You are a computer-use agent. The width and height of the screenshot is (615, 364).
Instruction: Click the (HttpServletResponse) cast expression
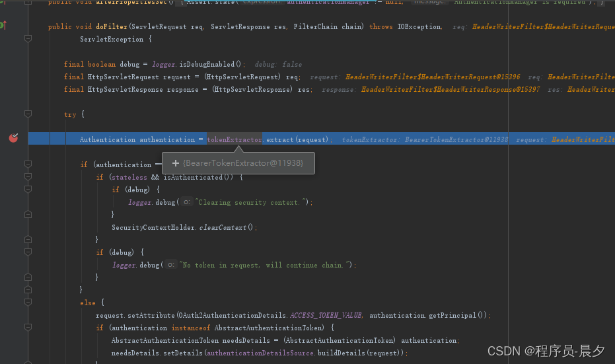pos(252,89)
